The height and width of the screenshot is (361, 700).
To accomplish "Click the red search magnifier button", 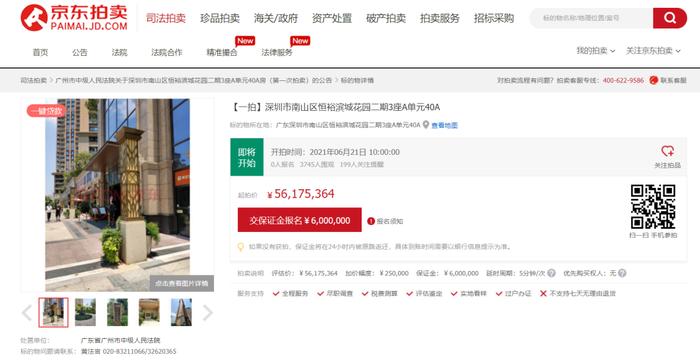I will click(x=670, y=18).
